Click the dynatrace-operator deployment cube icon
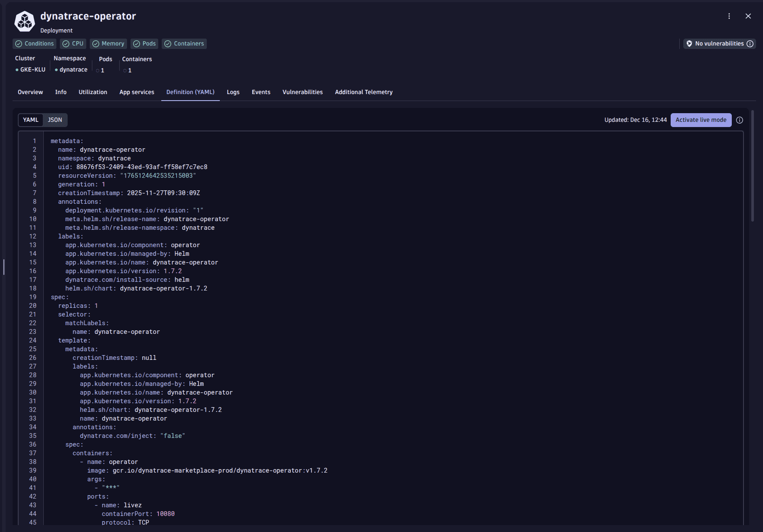 25,21
